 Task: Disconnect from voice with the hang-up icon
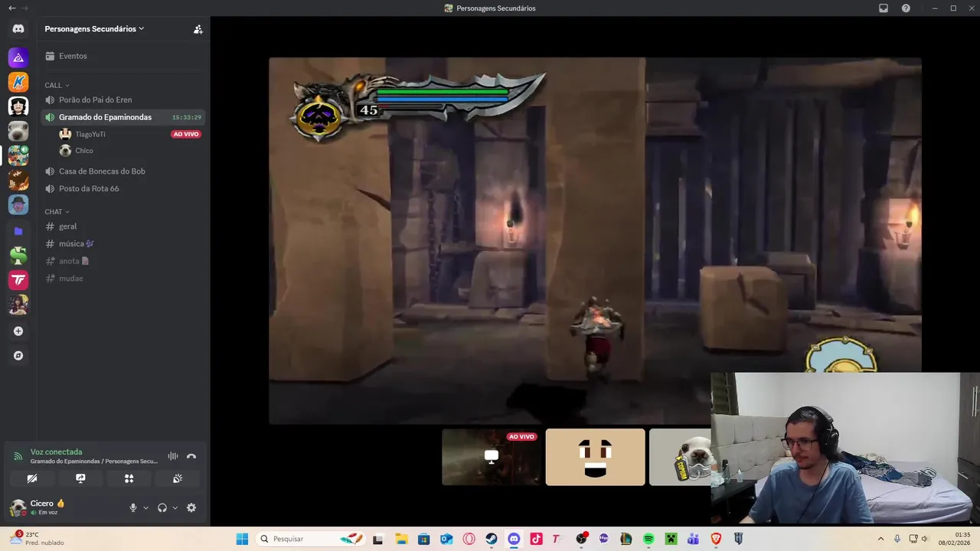tap(191, 456)
